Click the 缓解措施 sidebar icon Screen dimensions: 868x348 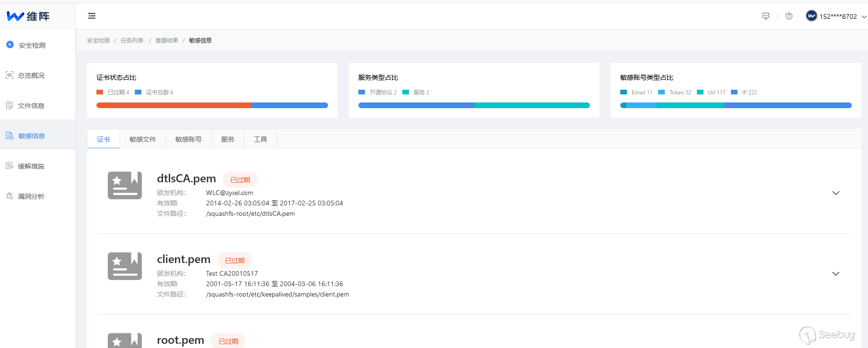[x=9, y=166]
